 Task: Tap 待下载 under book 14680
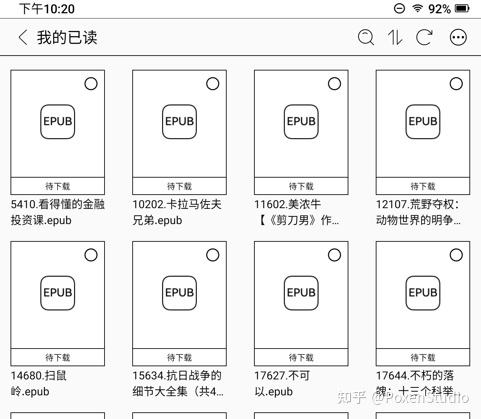point(58,357)
